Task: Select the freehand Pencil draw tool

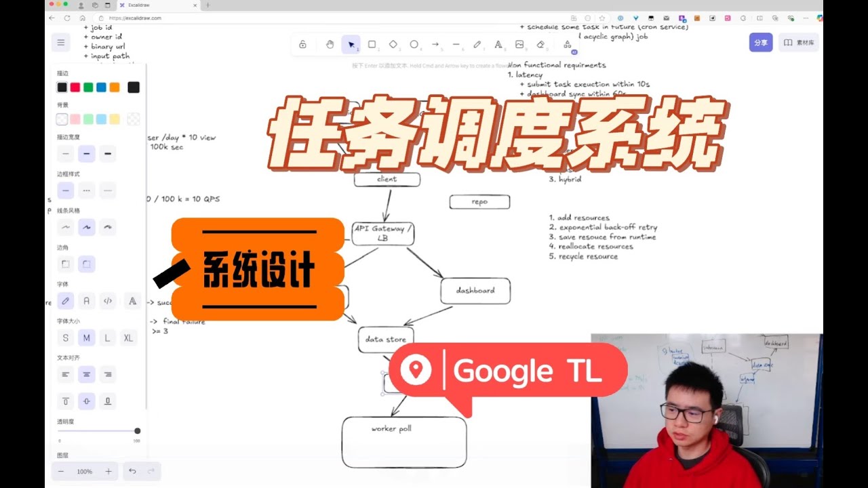Action: (x=477, y=45)
